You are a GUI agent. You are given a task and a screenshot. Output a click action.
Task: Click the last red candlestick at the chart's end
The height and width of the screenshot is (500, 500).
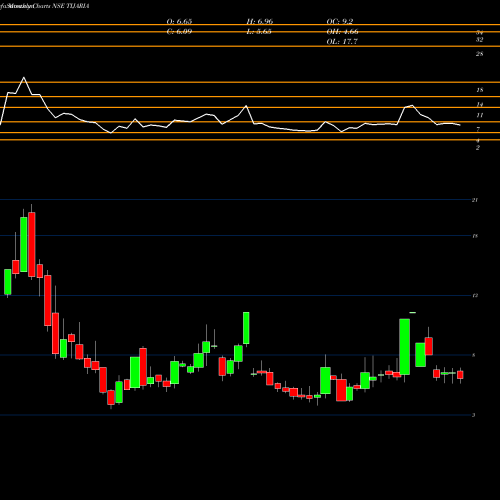pos(460,375)
